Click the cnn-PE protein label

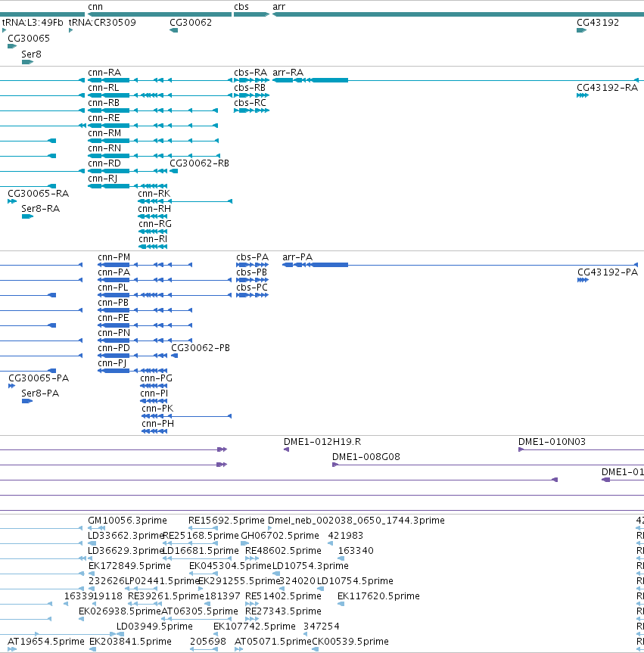[114, 318]
